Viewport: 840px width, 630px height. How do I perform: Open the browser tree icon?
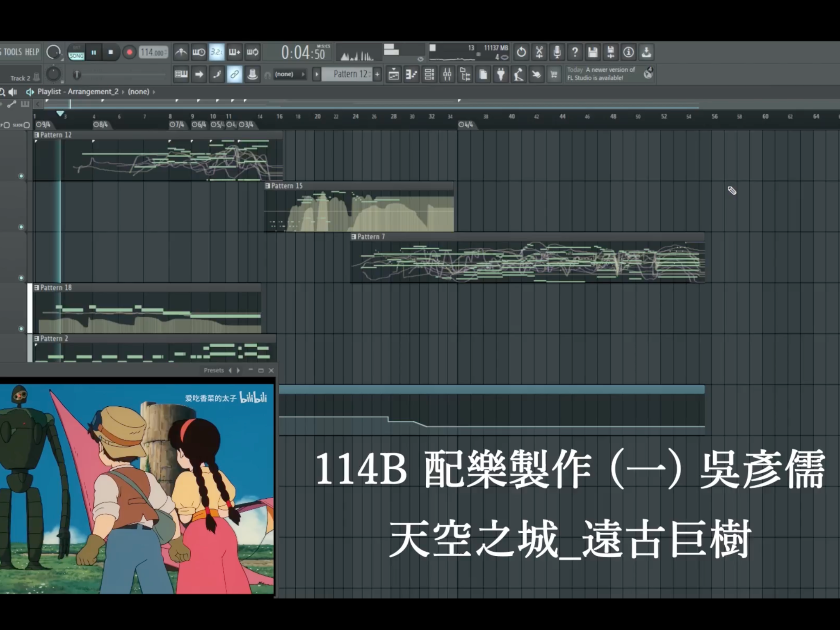[x=465, y=74]
